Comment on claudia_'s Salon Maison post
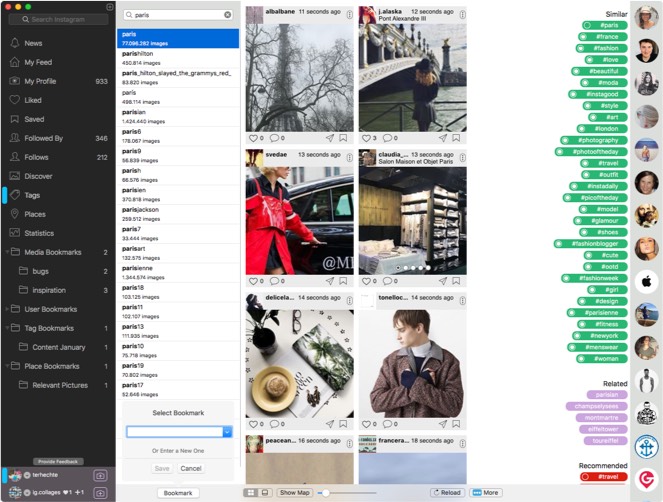The image size is (663, 502). tap(387, 281)
